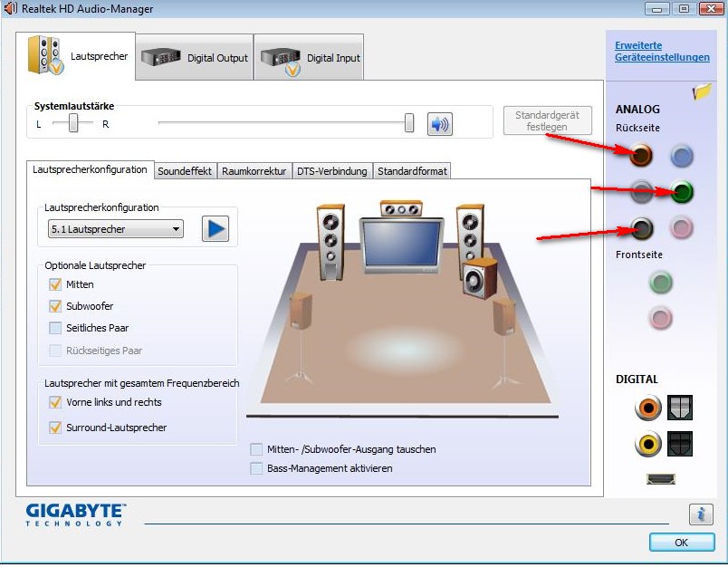Toggle Vorne links und rechts checkbox
This screenshot has height=567, width=728.
click(x=55, y=402)
